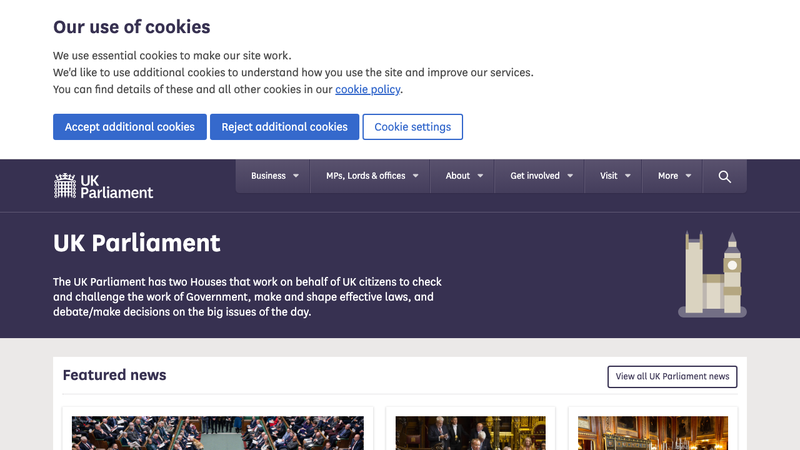Click the 'UK Parliament' page heading
The image size is (800, 450).
137,243
